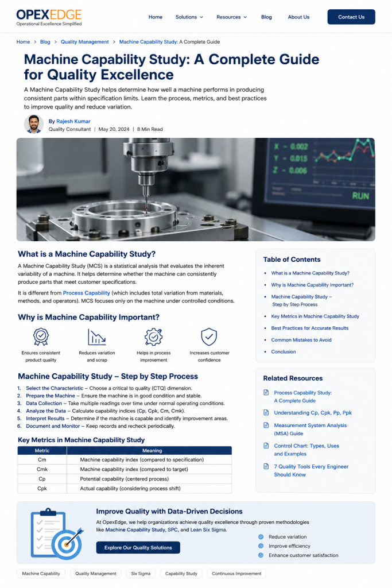
Task: Click check icon beside Improve efficiency
Action: pos(261,546)
